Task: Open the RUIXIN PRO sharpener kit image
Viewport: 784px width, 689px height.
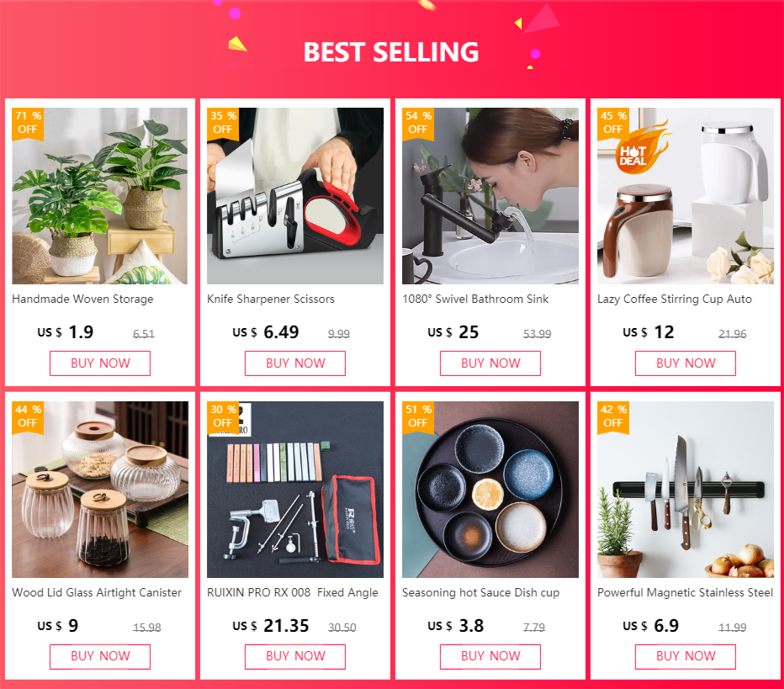Action: click(x=295, y=490)
